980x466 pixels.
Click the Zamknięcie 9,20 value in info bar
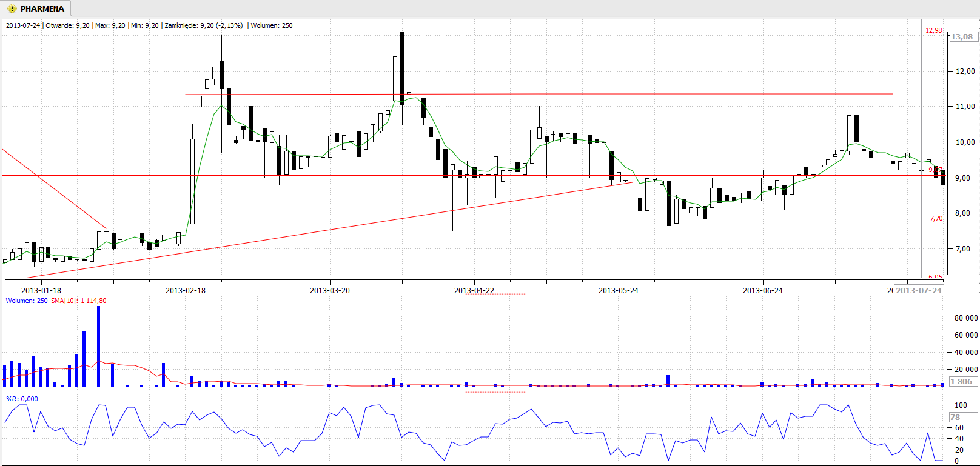[203, 25]
